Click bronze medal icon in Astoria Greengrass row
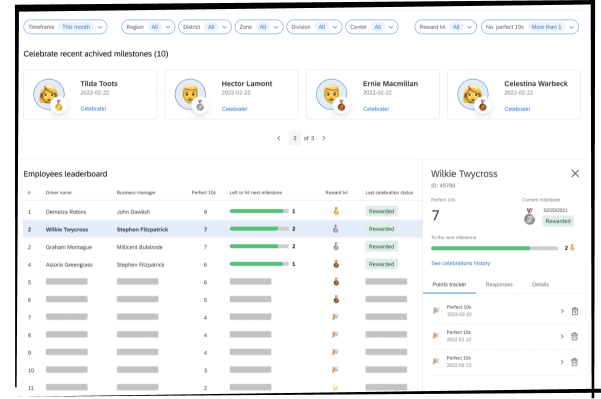This screenshot has height=399, width=601. [336, 264]
